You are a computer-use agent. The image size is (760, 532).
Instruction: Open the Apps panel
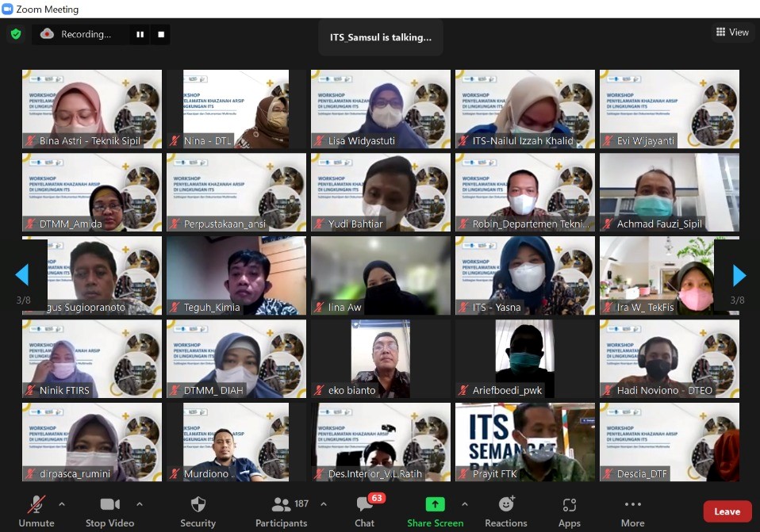coord(569,510)
